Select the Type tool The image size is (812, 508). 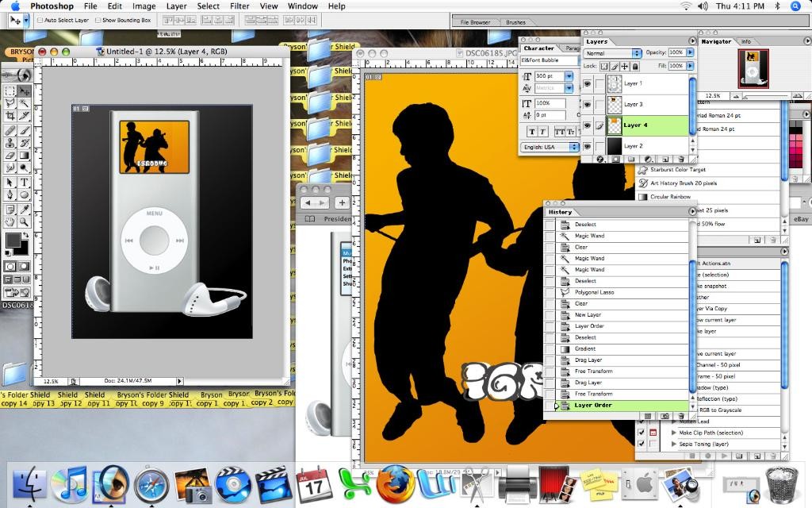click(x=24, y=182)
